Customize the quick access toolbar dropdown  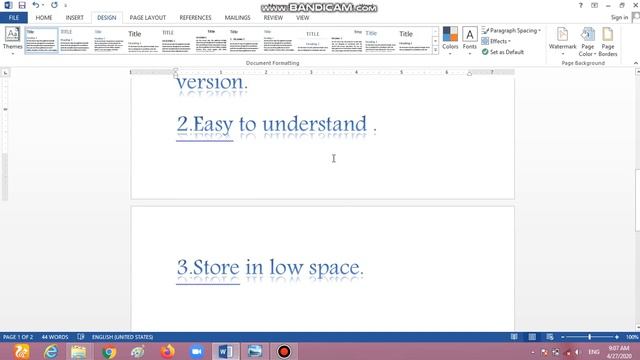click(65, 6)
